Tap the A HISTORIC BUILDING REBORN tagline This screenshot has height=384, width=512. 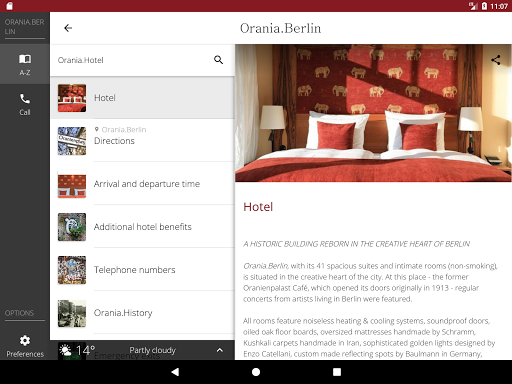(x=356, y=244)
